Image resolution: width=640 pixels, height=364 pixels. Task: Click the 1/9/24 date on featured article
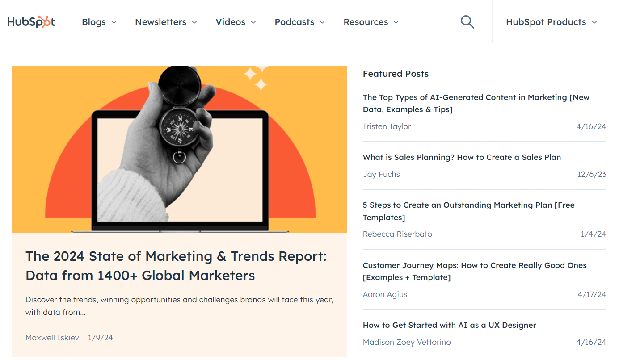click(x=100, y=338)
